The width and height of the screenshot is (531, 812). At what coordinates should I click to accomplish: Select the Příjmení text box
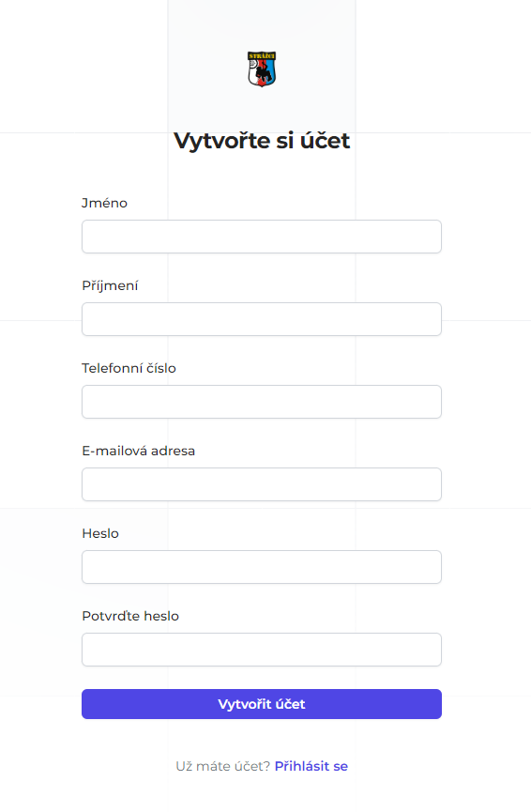[262, 319]
